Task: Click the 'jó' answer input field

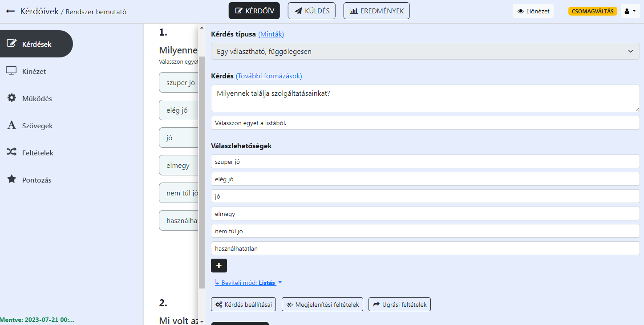Action: [425, 196]
